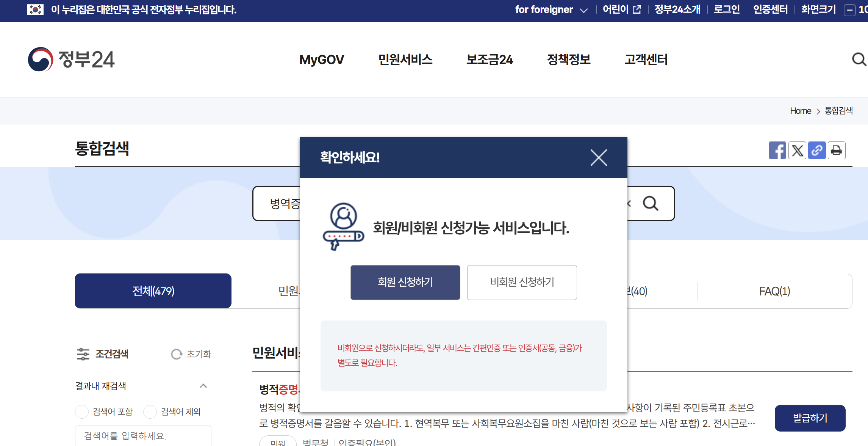Click 비회원 신청하기 button

tap(522, 282)
